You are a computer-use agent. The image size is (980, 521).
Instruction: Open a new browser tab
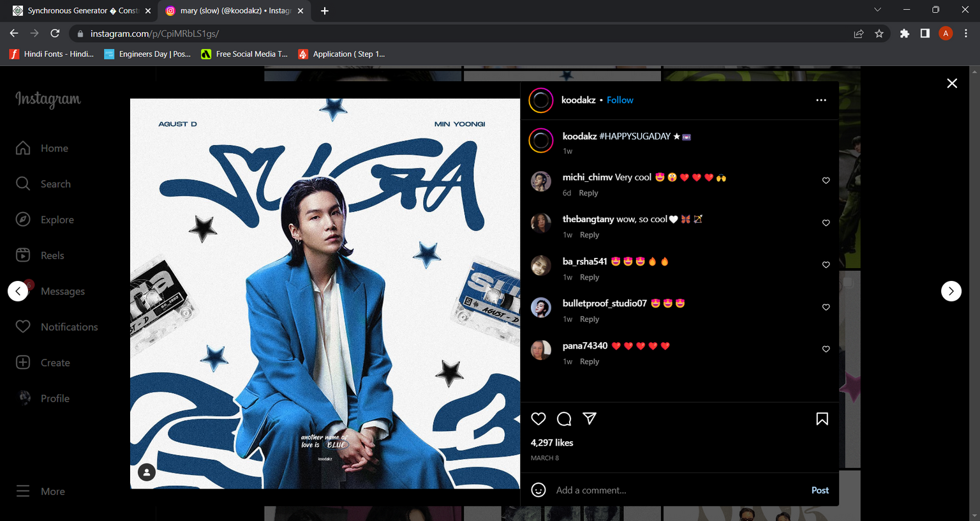pos(325,11)
